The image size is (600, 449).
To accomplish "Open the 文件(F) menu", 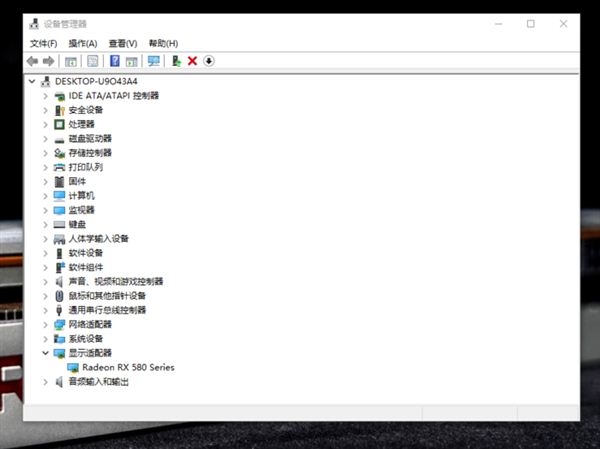I will 44,43.
